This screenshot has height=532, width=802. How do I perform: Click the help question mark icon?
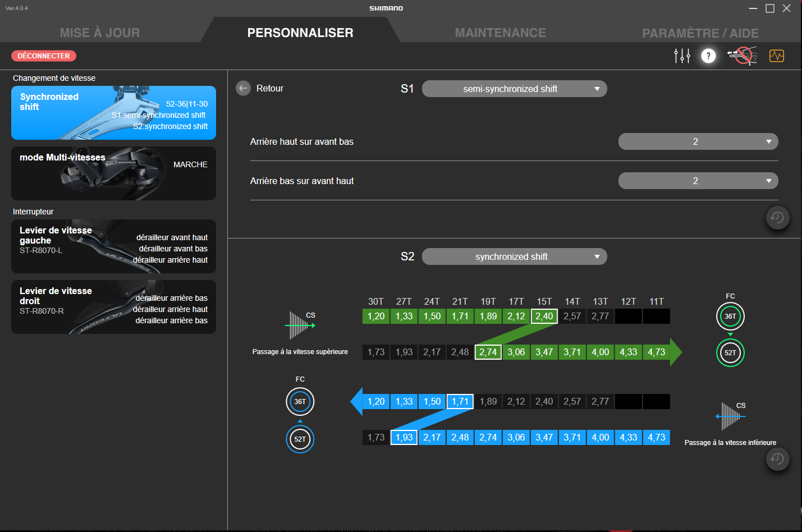point(708,56)
